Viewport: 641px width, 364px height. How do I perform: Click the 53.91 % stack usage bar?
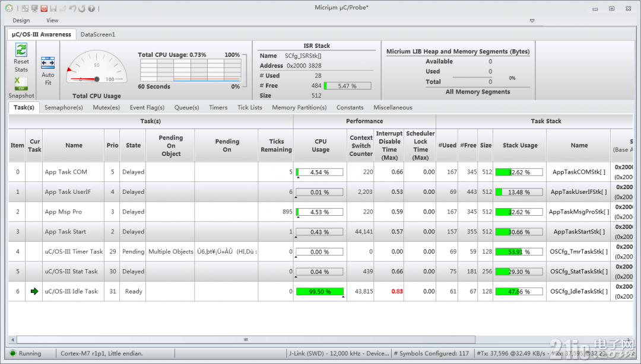click(x=519, y=251)
